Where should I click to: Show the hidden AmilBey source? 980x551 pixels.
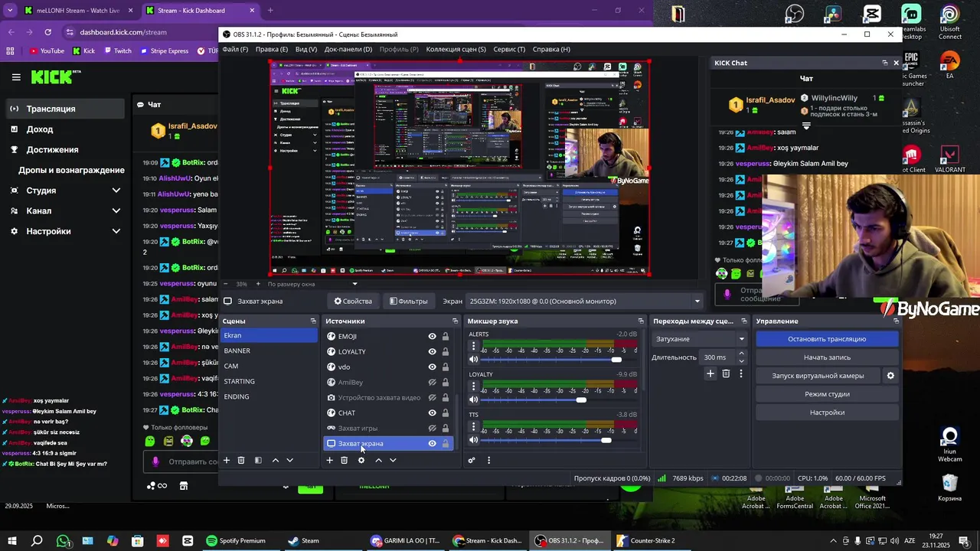(x=432, y=383)
